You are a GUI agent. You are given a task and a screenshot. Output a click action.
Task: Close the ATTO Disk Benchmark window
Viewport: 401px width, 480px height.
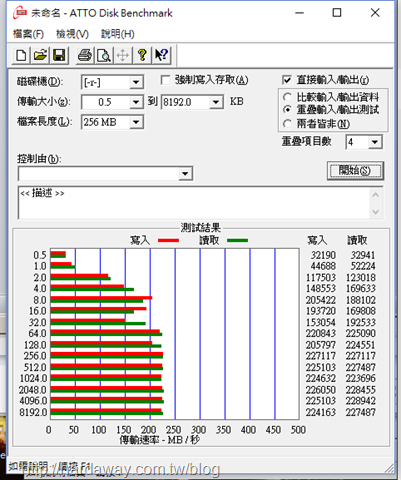[375, 13]
